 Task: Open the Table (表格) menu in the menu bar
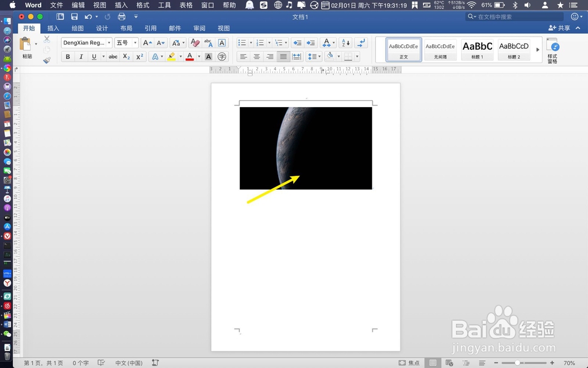[186, 5]
